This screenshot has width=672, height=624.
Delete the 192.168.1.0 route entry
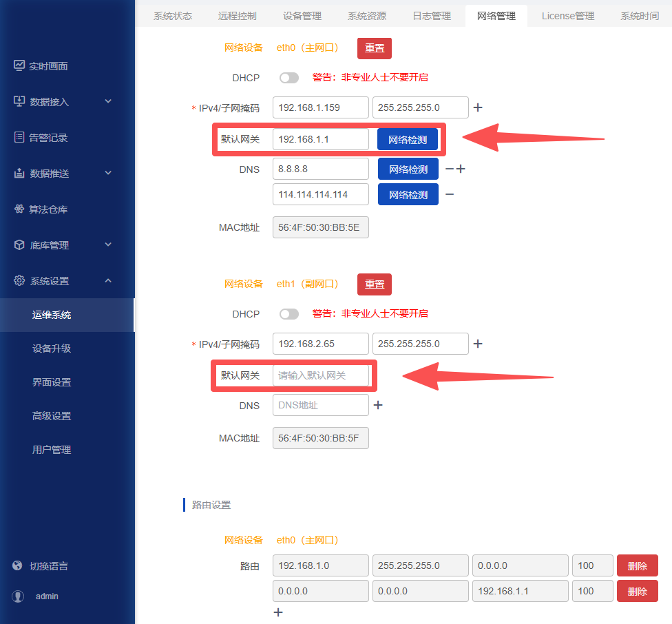coord(637,566)
